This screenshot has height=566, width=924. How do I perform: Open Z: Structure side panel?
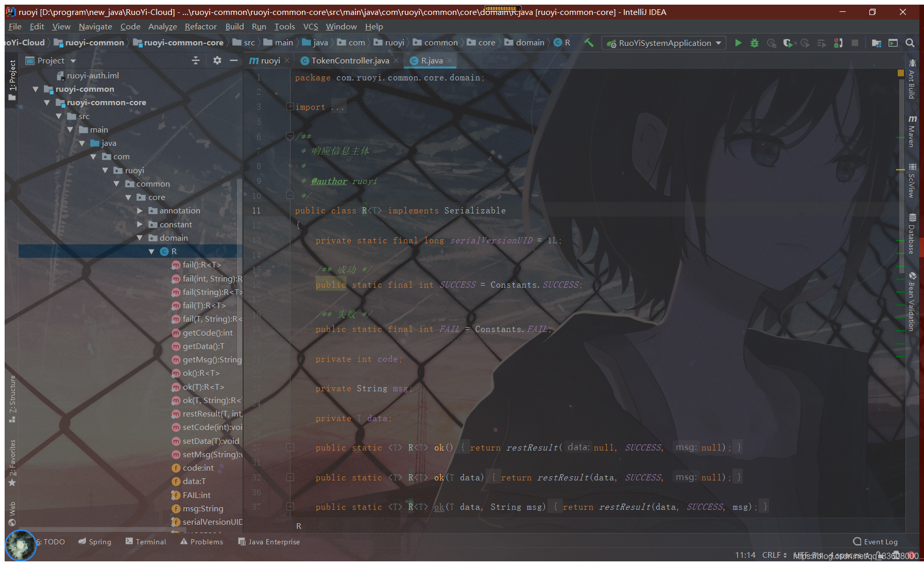click(12, 399)
